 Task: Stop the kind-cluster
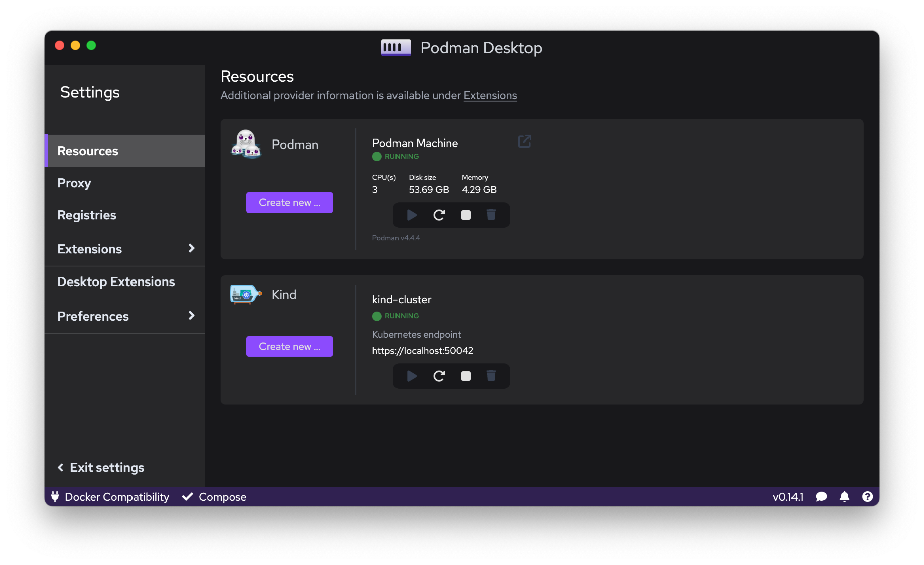point(466,376)
